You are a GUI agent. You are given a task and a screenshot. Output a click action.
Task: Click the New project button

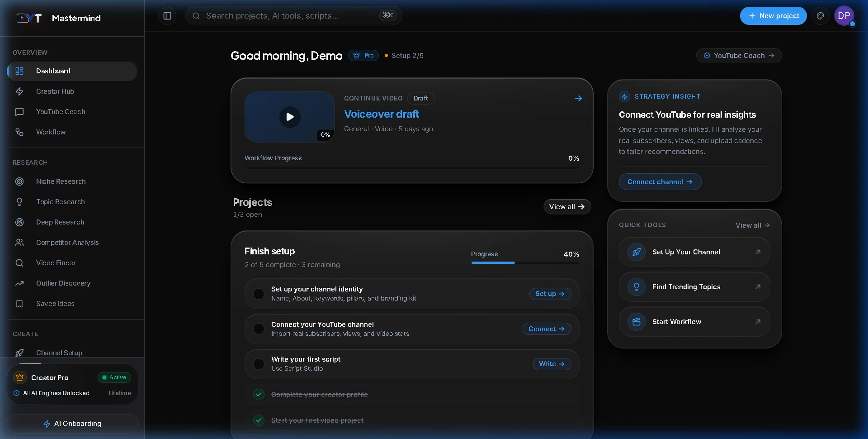773,16
